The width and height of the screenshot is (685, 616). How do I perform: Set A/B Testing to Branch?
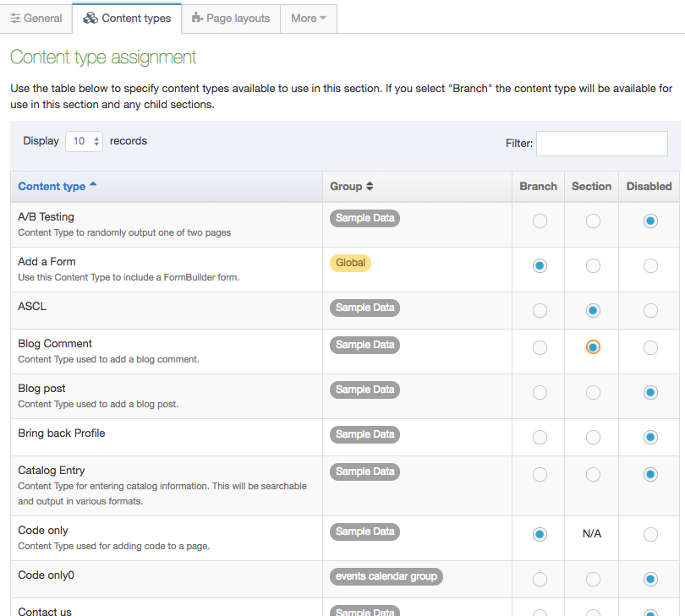pyautogui.click(x=540, y=221)
